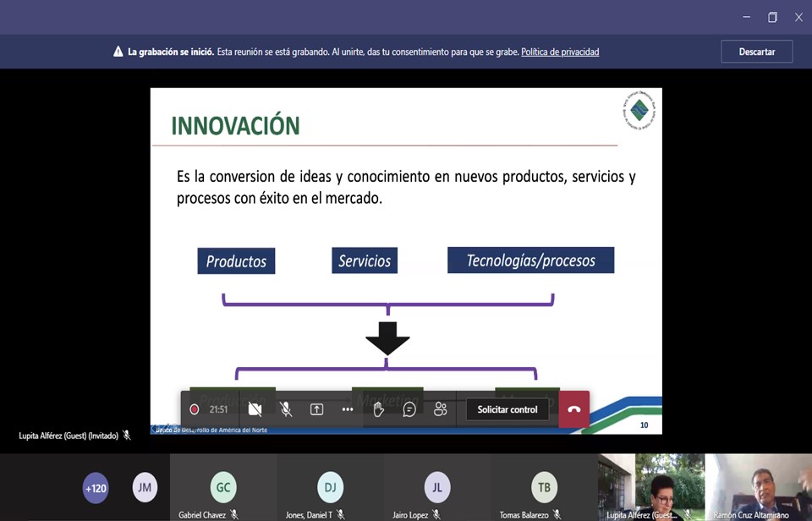
Task: Select Tomas Balarezo participant tile
Action: [x=544, y=487]
